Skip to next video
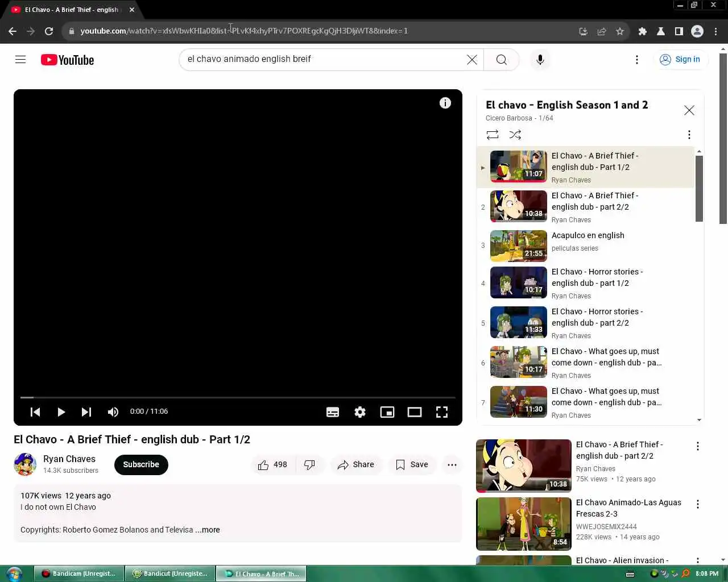This screenshot has height=582, width=728. [x=86, y=412]
